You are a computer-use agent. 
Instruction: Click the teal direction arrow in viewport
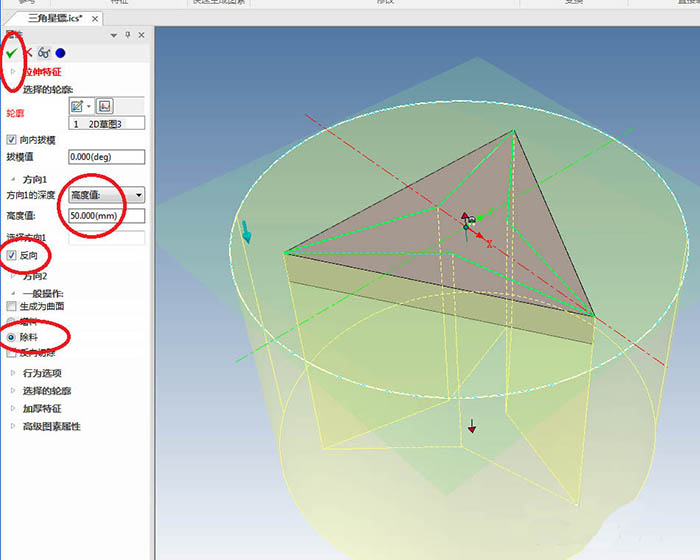tap(246, 231)
